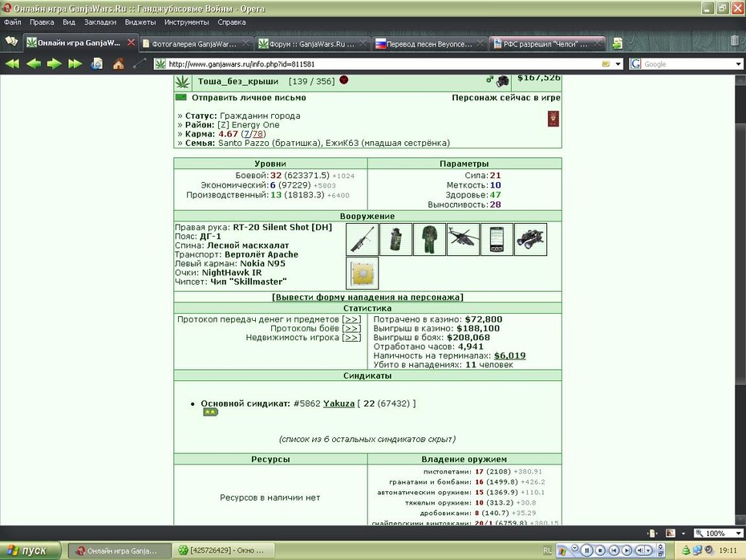Toggle fit-to-width icon in Opera status bar

(x=652, y=534)
